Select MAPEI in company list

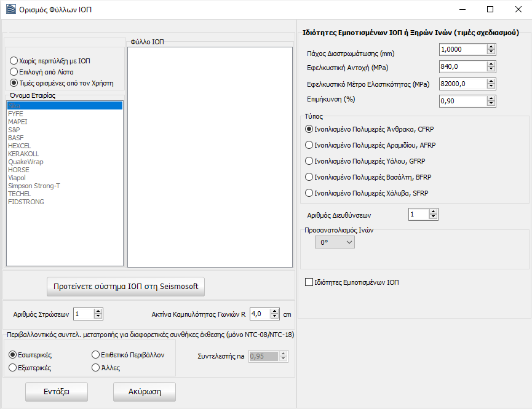coord(18,122)
